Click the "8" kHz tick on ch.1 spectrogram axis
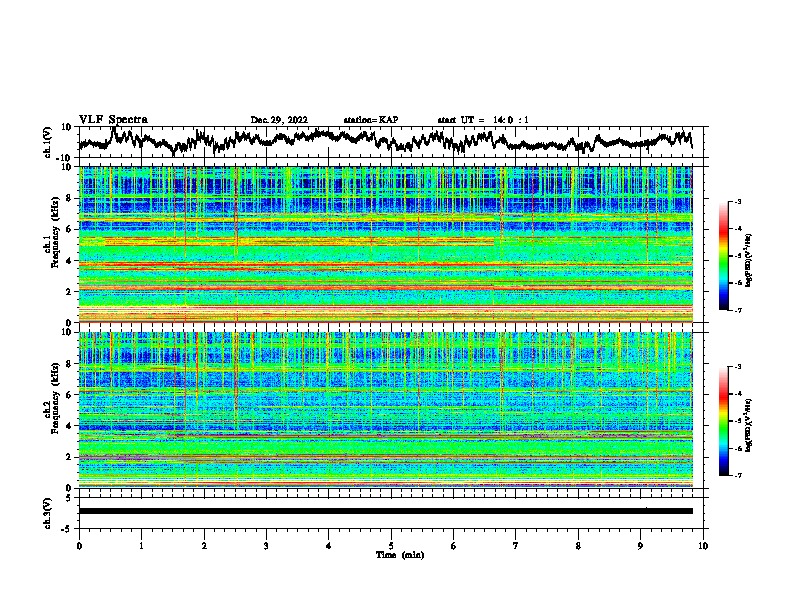The width and height of the screenshot is (792, 612). [70, 198]
